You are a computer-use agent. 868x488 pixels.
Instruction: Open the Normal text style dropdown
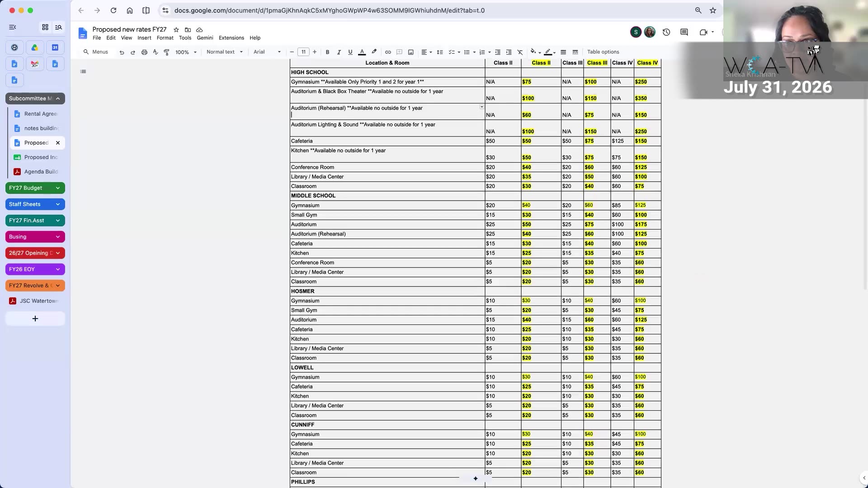[x=224, y=52]
